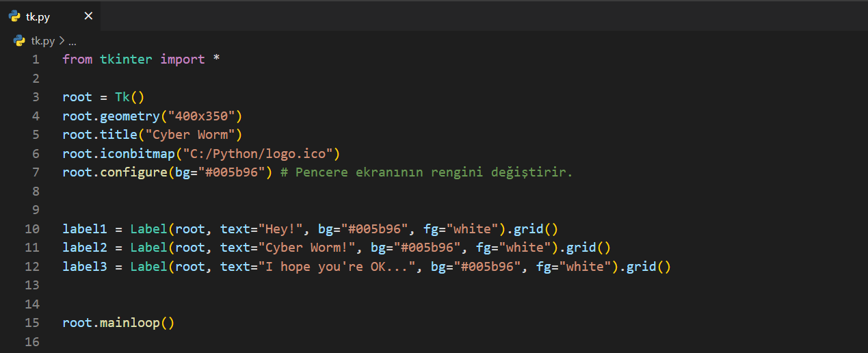Screen dimensions: 868x353
Task: Open the breadcrumb ellipsis symbol list
Action: 72,41
